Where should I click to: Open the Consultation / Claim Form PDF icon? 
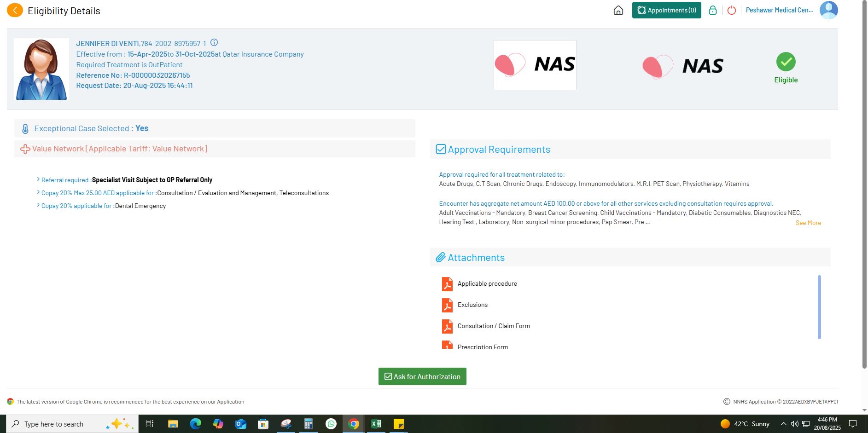click(x=447, y=326)
